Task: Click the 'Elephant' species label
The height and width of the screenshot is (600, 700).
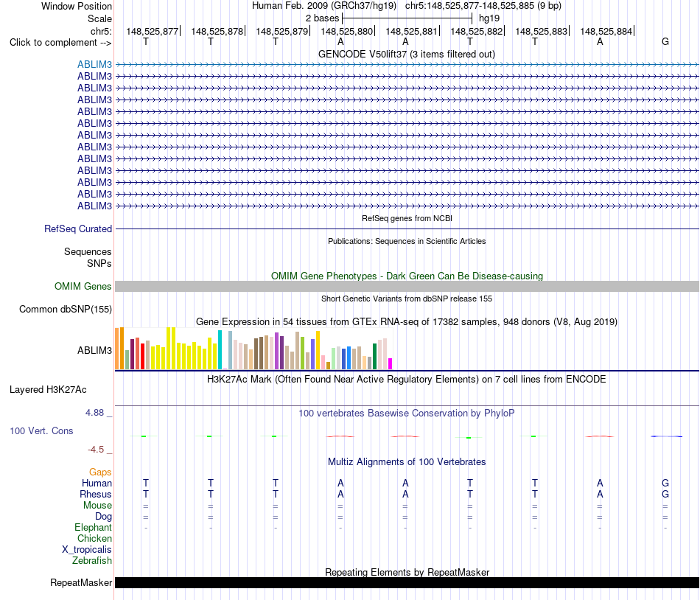Action: click(93, 528)
